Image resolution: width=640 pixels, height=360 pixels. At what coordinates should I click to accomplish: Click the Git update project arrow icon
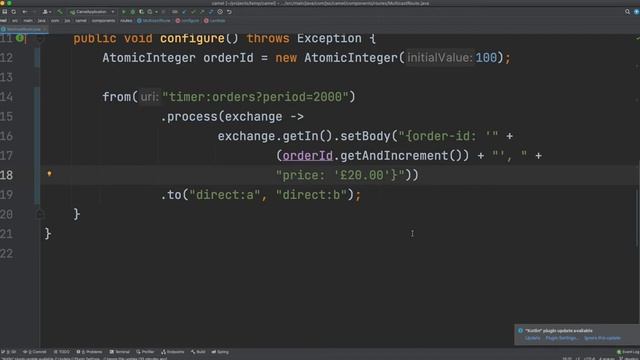pos(184,12)
